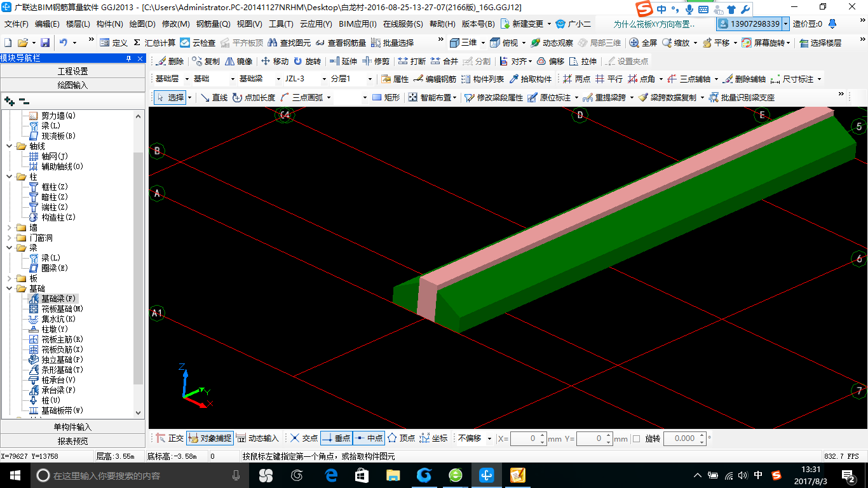868x488 pixels.
Task: Choose the 移动 (move) tool
Action: (275, 62)
